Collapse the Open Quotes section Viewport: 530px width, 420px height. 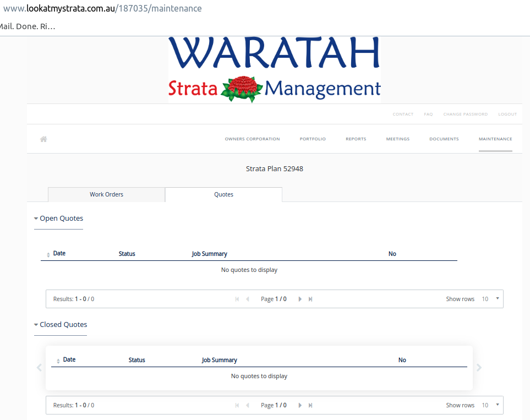(x=58, y=219)
